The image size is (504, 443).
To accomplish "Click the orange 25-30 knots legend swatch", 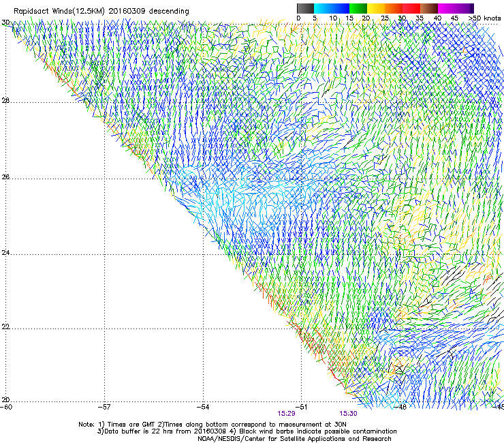I will [x=394, y=8].
